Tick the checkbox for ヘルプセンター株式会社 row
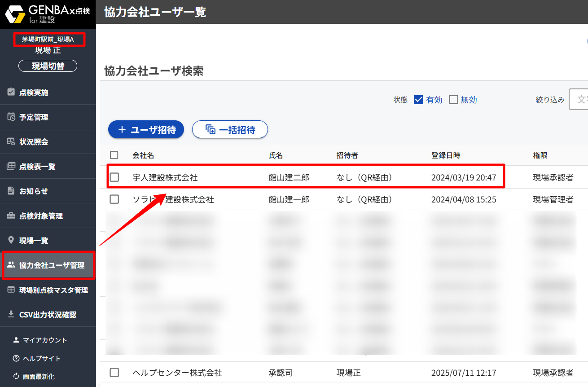The width and height of the screenshot is (588, 387). pos(114,372)
